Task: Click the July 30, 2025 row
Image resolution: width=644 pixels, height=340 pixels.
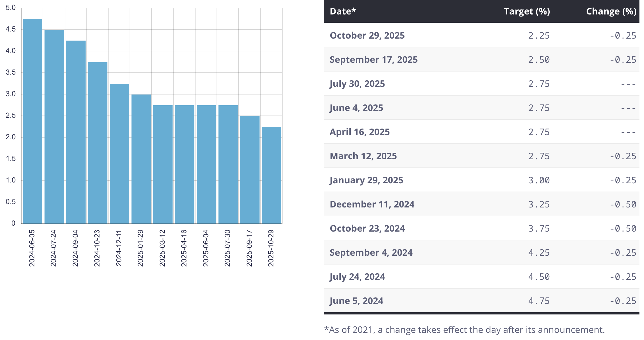Action: click(x=357, y=84)
